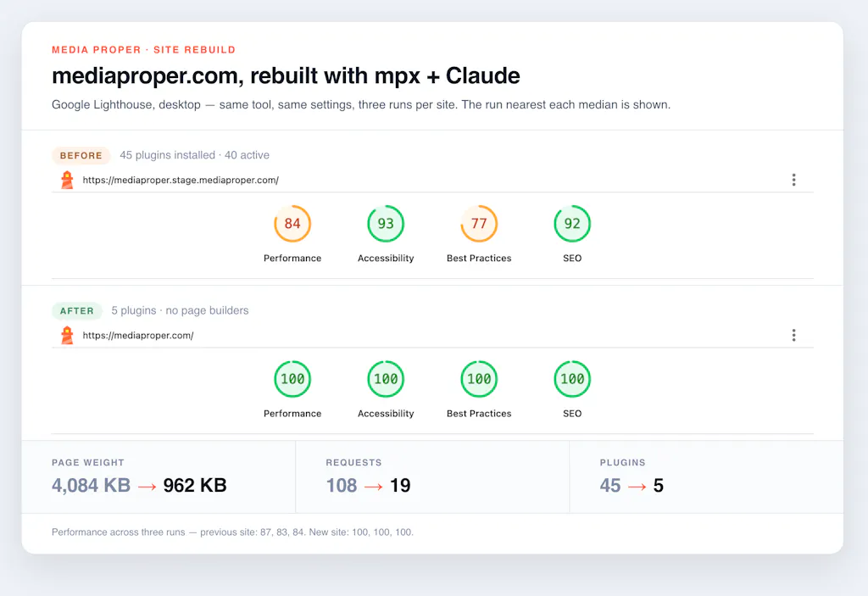Open the three-dot menu for the Before report
Viewport: 868px width, 596px height.
tap(793, 180)
